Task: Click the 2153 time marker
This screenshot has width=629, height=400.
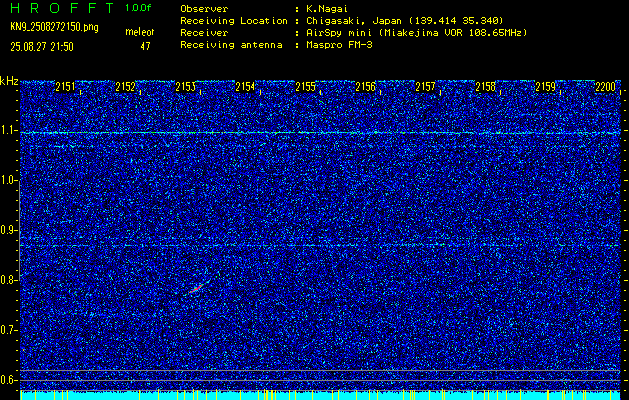Action: [185, 87]
